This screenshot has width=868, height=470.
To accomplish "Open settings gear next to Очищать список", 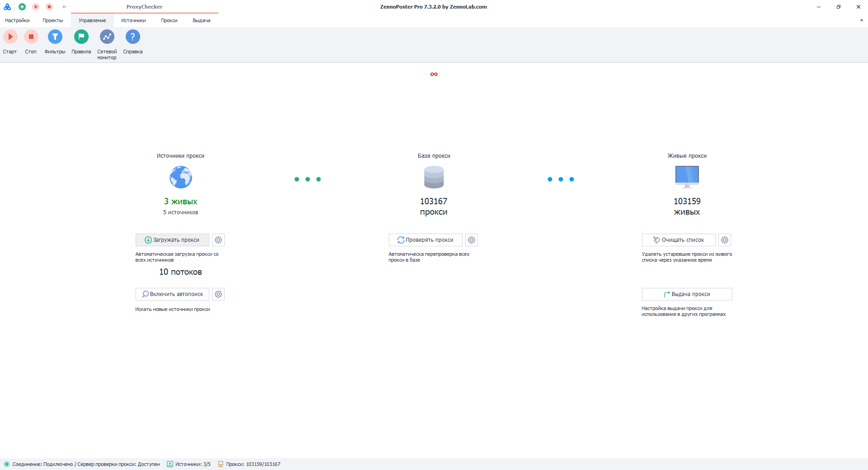I will tap(725, 240).
